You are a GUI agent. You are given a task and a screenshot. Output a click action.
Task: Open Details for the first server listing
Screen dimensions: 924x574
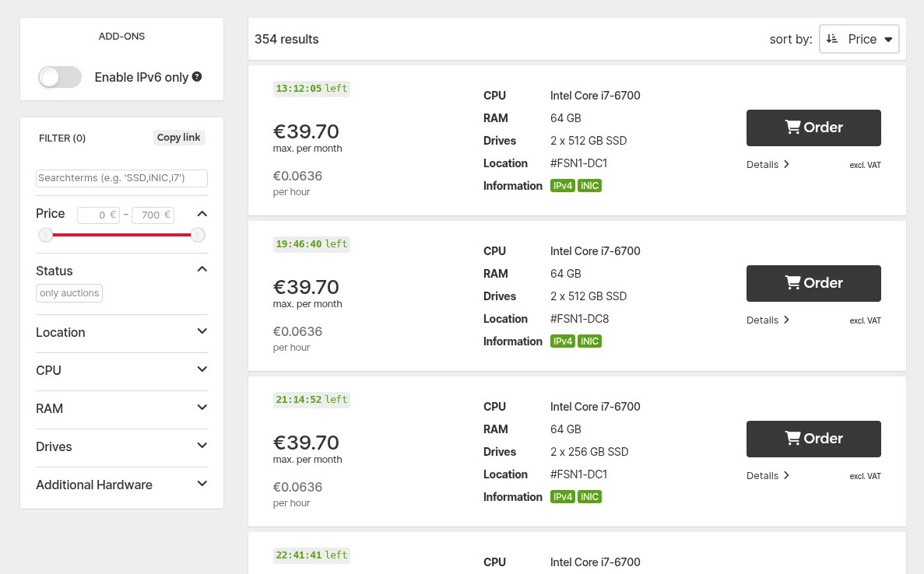[x=768, y=164]
